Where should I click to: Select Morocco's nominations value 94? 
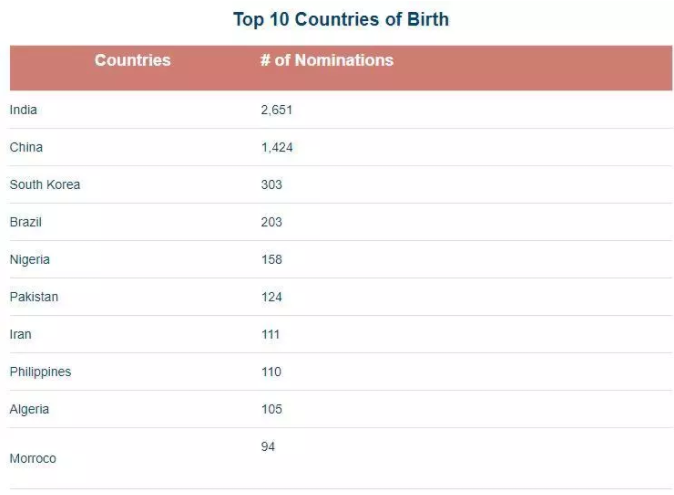[x=268, y=447]
